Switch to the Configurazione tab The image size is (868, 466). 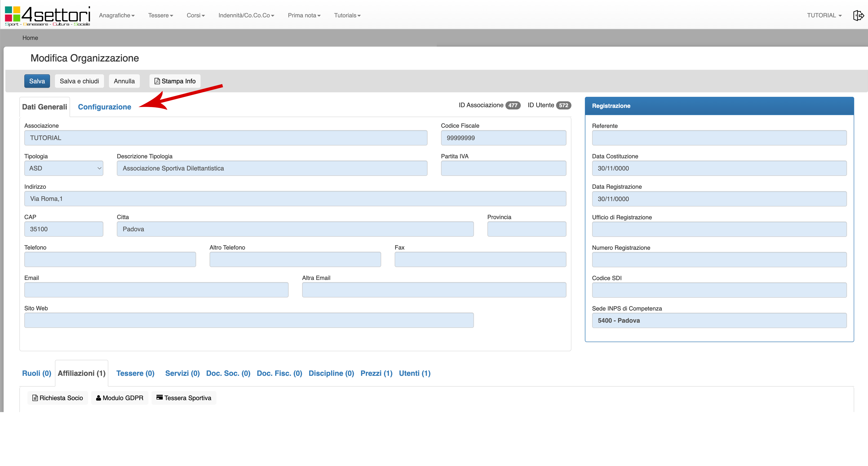point(104,107)
